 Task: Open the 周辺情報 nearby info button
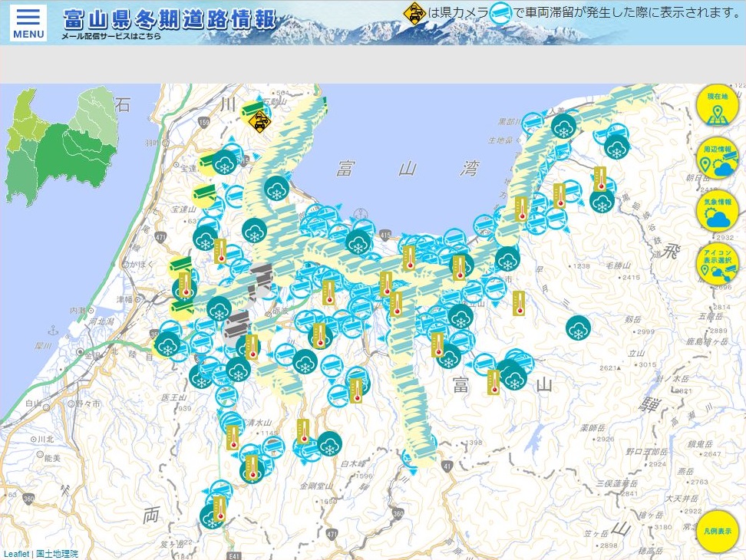pyautogui.click(x=718, y=158)
